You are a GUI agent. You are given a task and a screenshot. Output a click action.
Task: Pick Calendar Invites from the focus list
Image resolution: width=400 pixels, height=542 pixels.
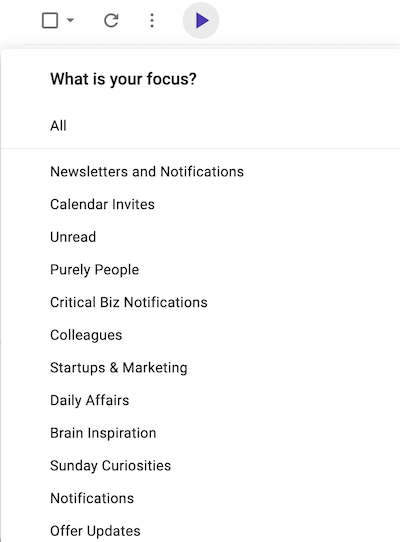point(201,204)
